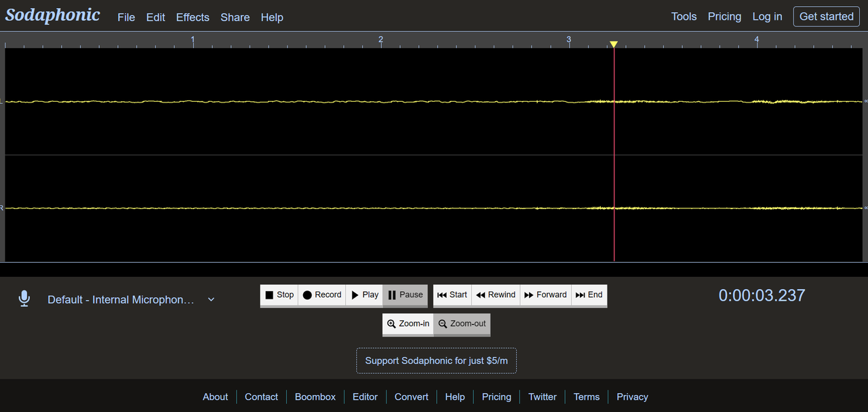Open the Help link in the footer
The image size is (868, 412).
pyautogui.click(x=455, y=397)
